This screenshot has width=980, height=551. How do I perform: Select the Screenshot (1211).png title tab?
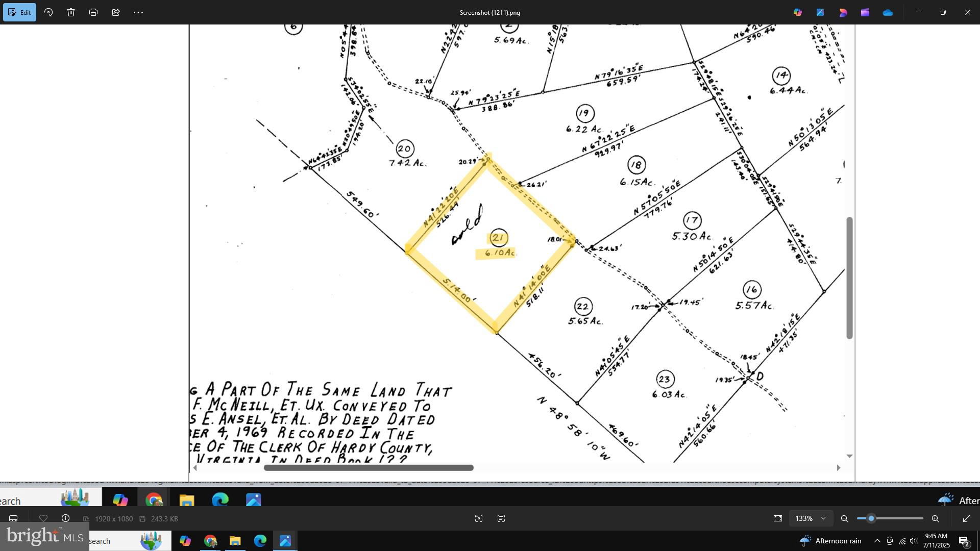[489, 12]
